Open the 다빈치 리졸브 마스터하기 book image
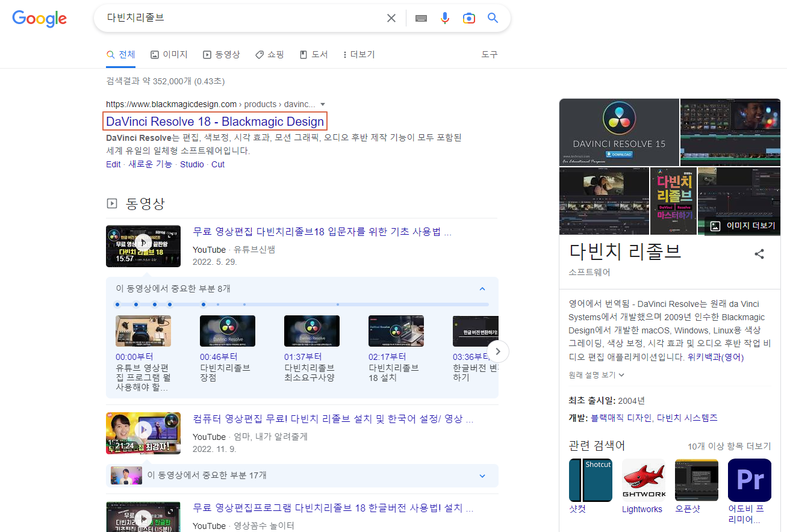Viewport: 787px width, 532px height. [x=673, y=201]
